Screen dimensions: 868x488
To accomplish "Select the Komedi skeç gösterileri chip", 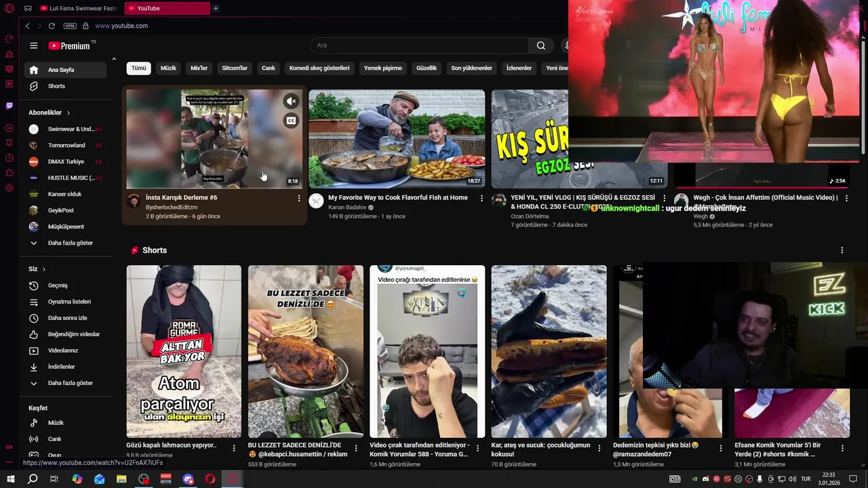I will pyautogui.click(x=319, y=68).
